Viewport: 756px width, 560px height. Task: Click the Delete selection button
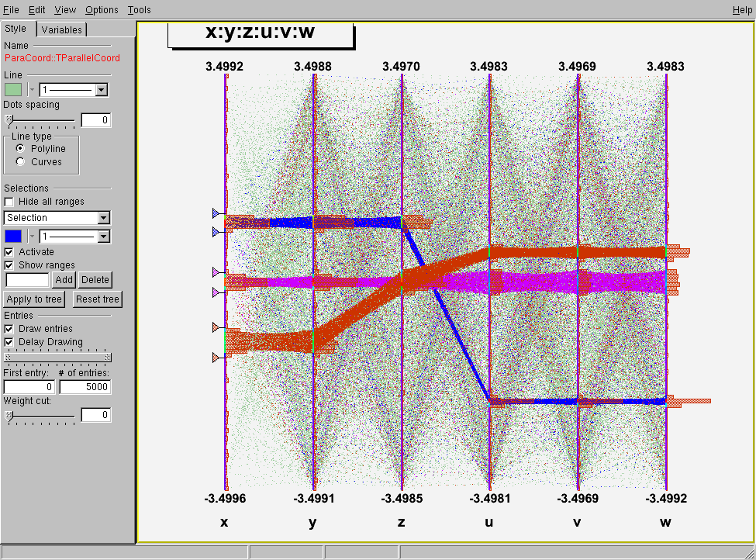[95, 280]
